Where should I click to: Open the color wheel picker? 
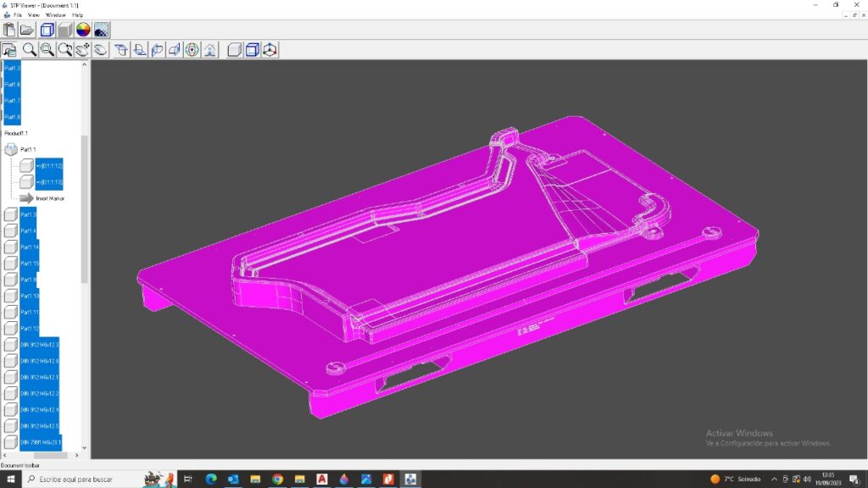point(83,30)
